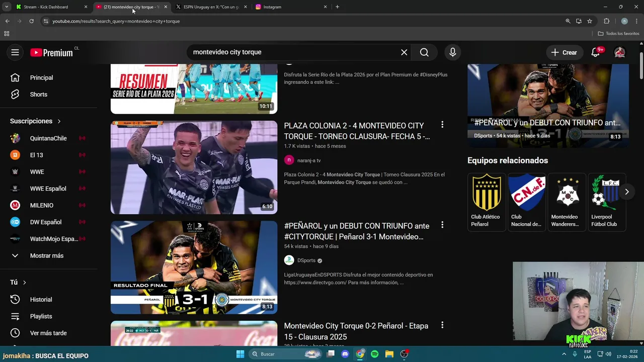Open options for Peñarol debut con triunfo video
The width and height of the screenshot is (644, 362).
click(442, 225)
